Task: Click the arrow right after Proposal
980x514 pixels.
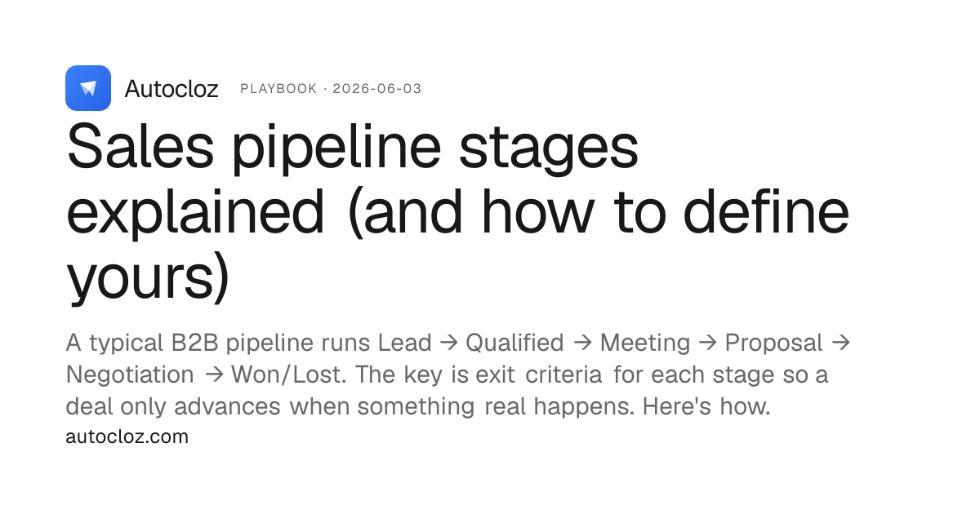Action: (841, 343)
